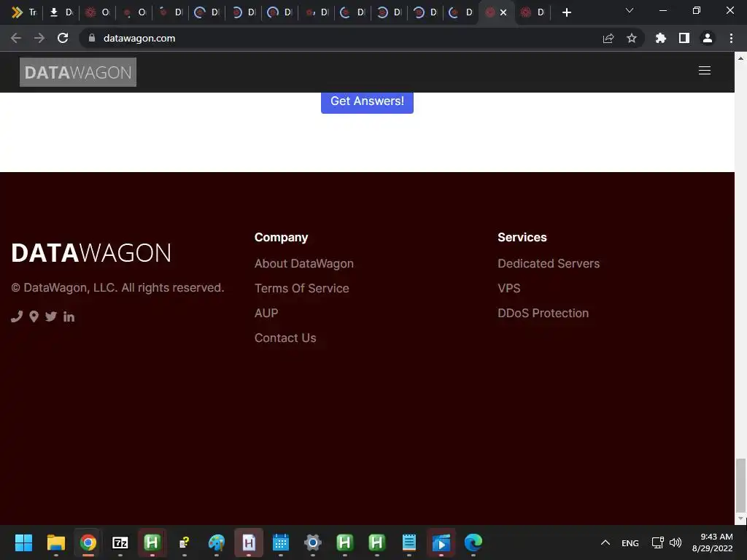The width and height of the screenshot is (747, 560).
Task: Open 7-Zip from the taskbar
Action: [120, 542]
